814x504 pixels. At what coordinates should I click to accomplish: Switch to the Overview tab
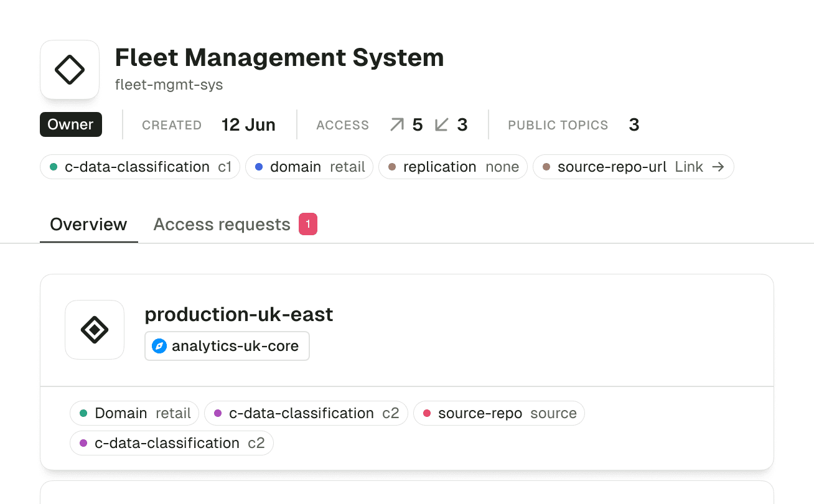[x=88, y=224]
